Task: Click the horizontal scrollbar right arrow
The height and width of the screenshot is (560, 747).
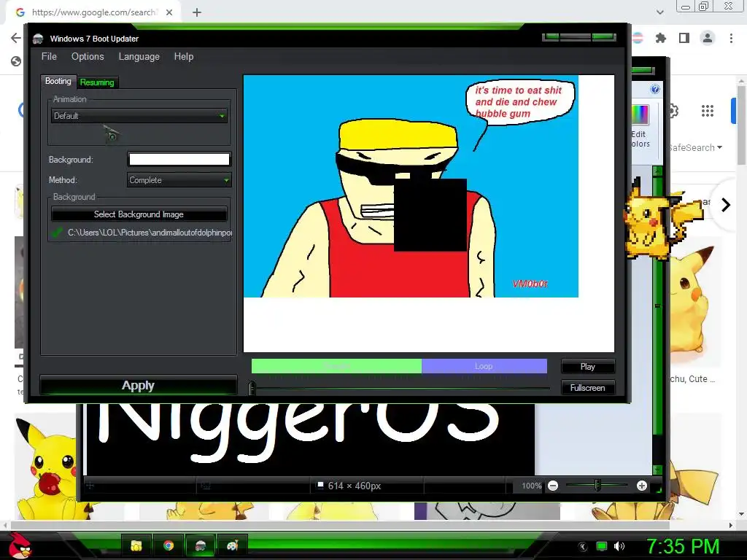Action: 731,525
